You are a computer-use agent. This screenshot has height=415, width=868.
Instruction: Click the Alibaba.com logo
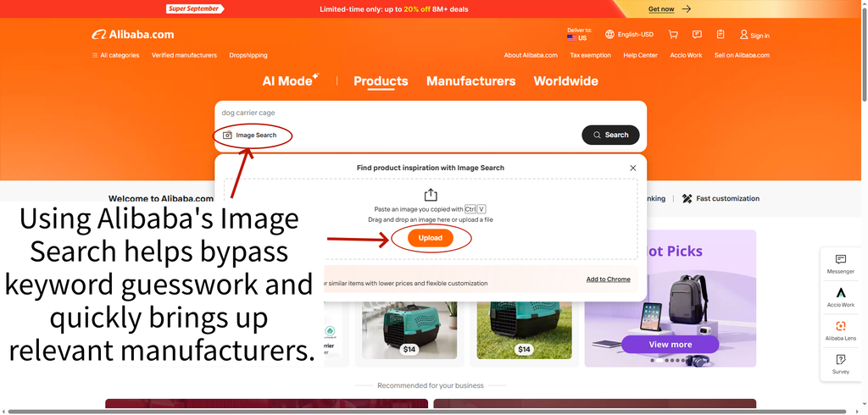[133, 35]
